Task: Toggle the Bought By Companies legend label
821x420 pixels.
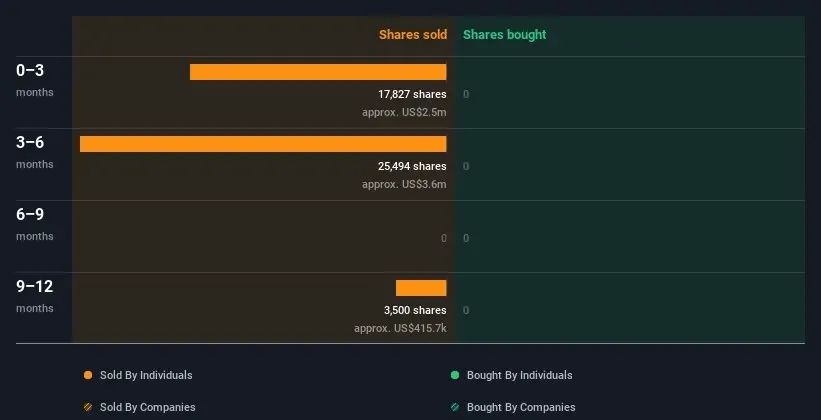Action: (x=521, y=407)
